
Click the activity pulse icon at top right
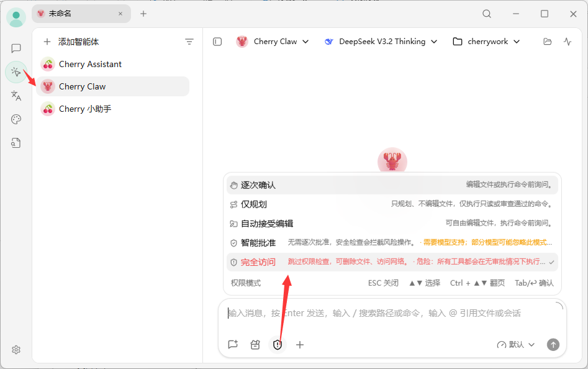click(x=568, y=42)
